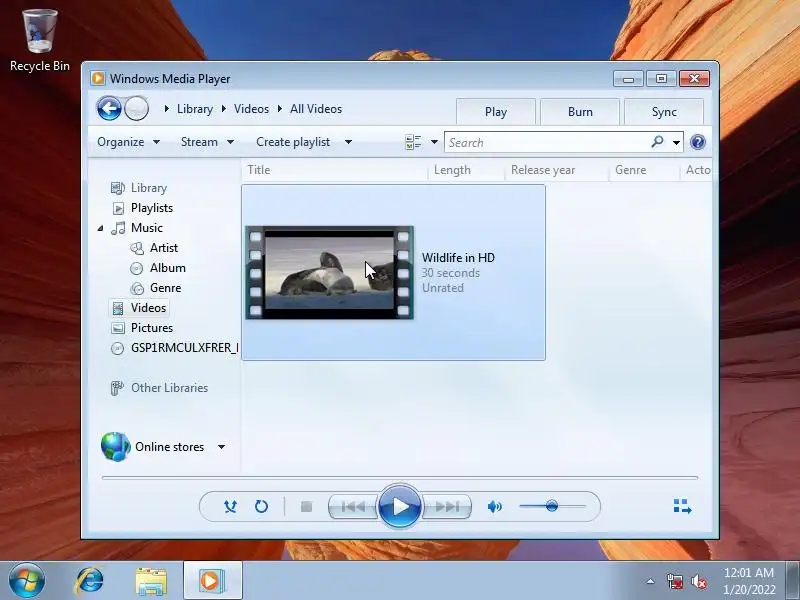Click the muted speaker tray icon
Screen dimensions: 800x600
tap(698, 581)
